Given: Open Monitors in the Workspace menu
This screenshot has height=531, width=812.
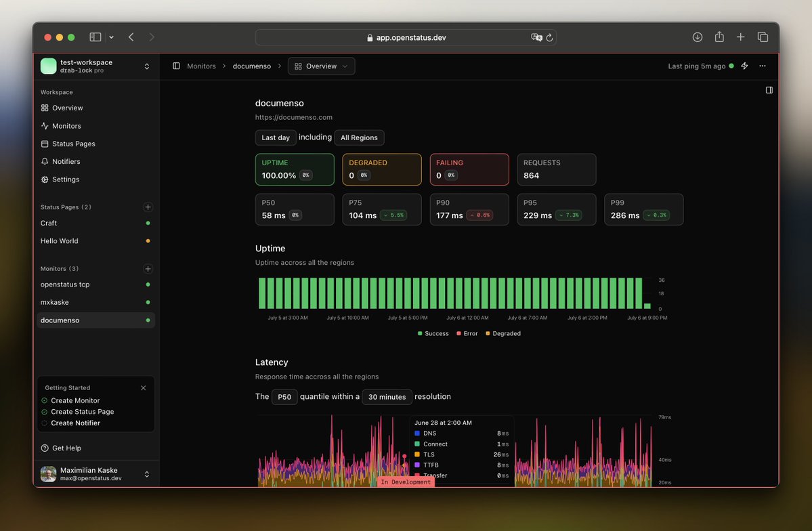Looking at the screenshot, I should (95, 126).
